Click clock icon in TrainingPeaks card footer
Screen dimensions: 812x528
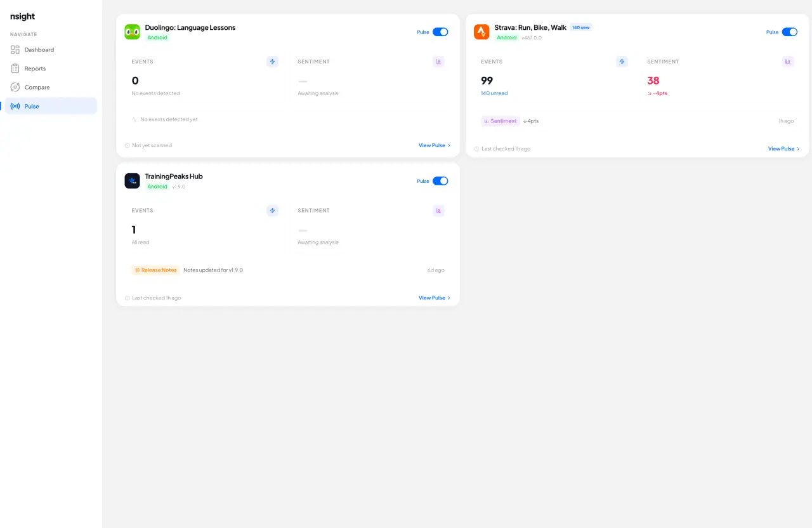pos(128,298)
